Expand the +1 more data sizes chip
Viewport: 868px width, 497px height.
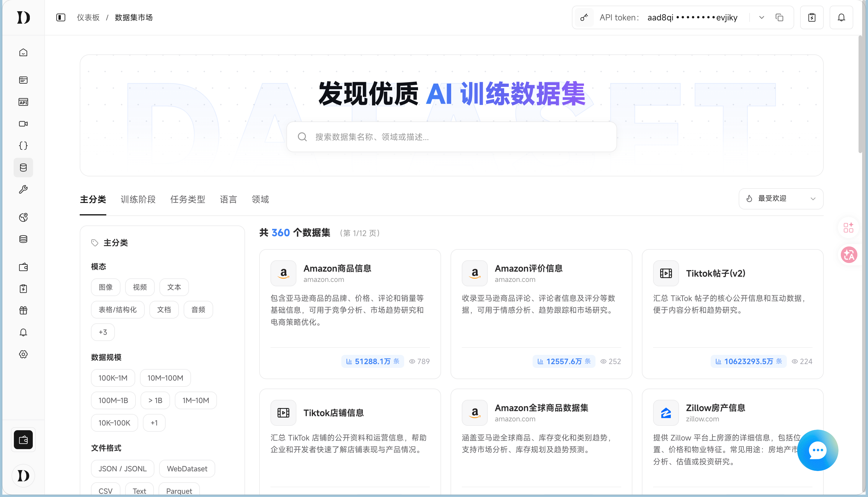pos(154,423)
